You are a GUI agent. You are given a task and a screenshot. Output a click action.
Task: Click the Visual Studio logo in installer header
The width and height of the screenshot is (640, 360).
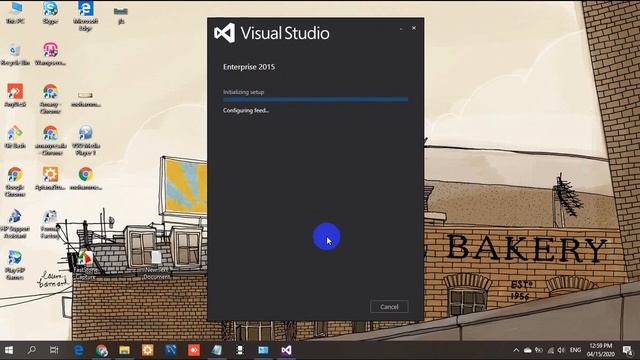point(224,33)
